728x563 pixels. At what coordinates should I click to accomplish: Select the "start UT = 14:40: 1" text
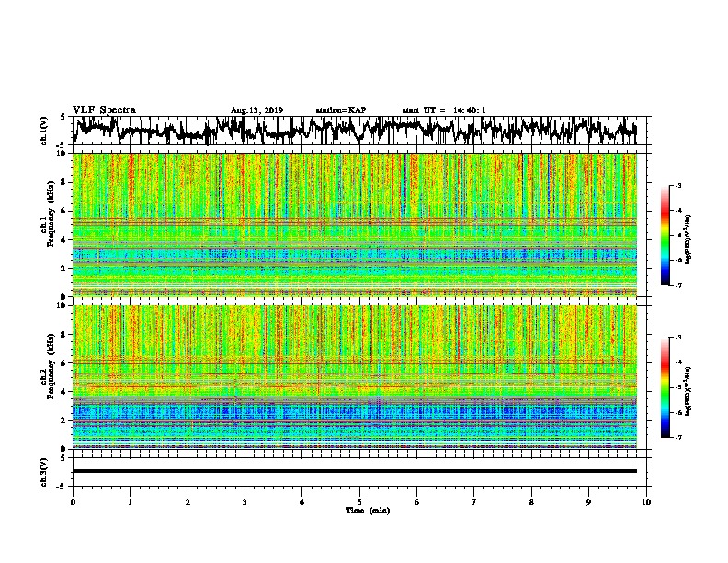click(444, 110)
